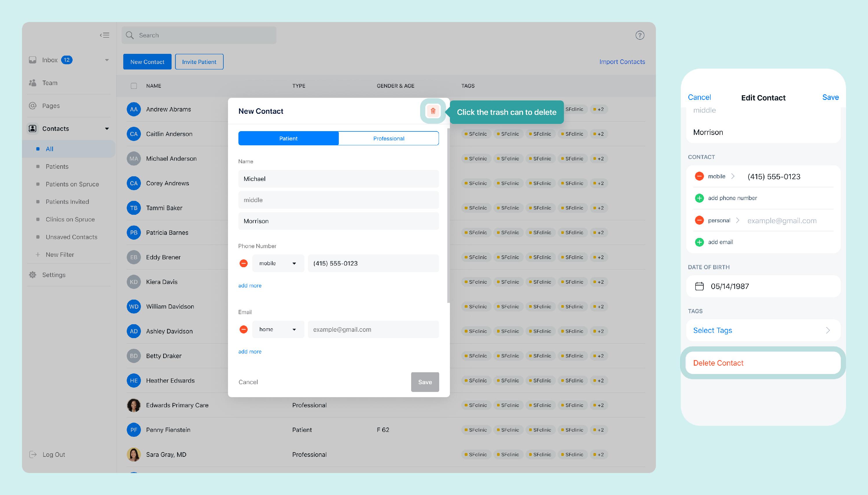Collapse the sidebar with the menu icon
Screen dimensions: 868x495
[105, 35]
